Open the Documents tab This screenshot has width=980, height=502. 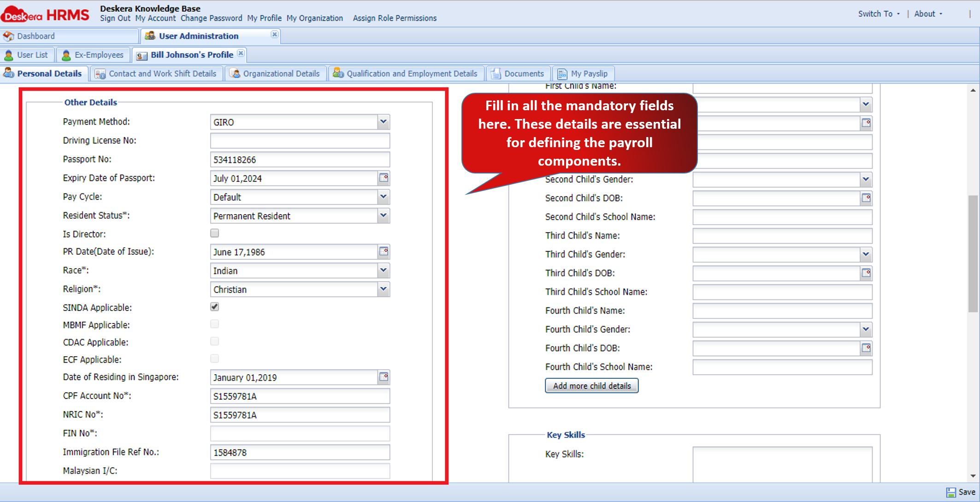[518, 74]
